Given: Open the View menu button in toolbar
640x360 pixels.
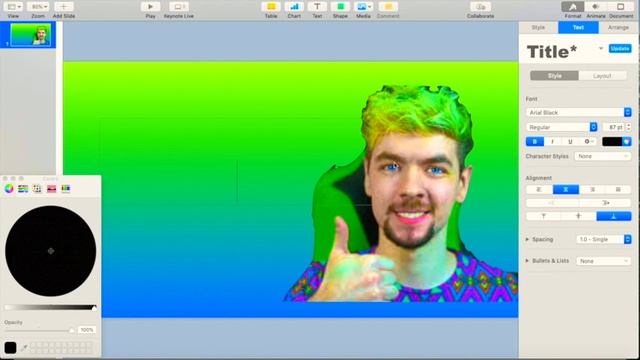Looking at the screenshot, I should coord(14,7).
